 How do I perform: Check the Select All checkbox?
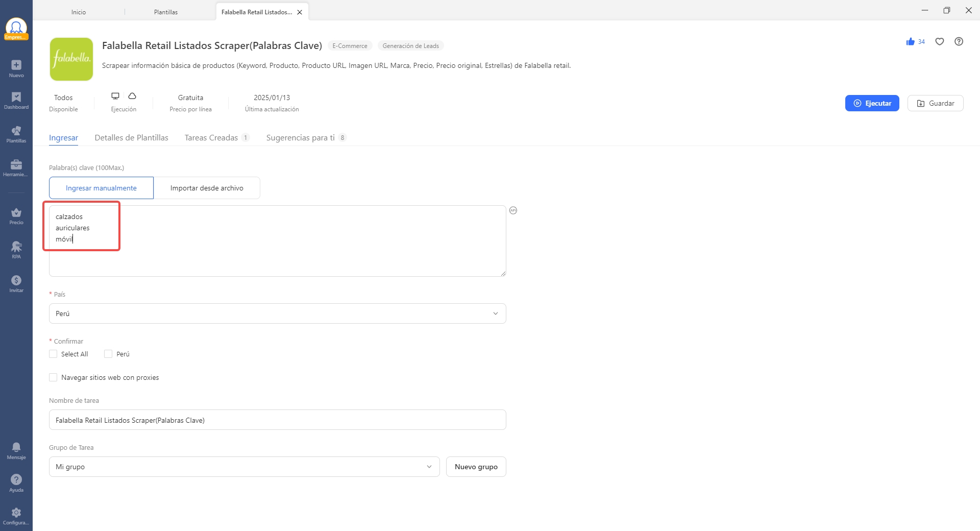53,354
